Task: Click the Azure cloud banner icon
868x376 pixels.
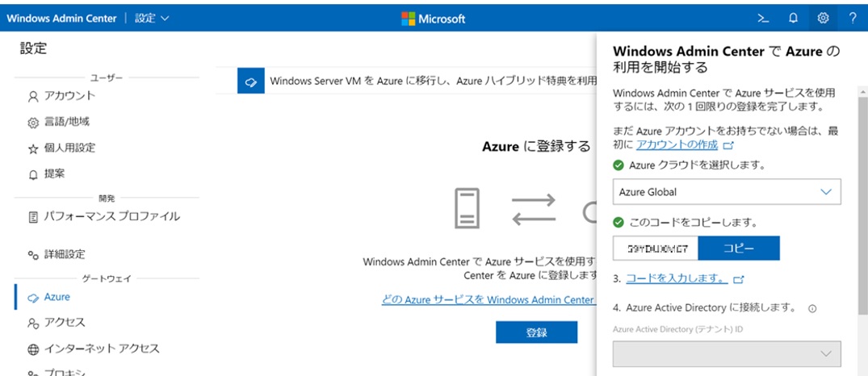Action: tap(250, 81)
